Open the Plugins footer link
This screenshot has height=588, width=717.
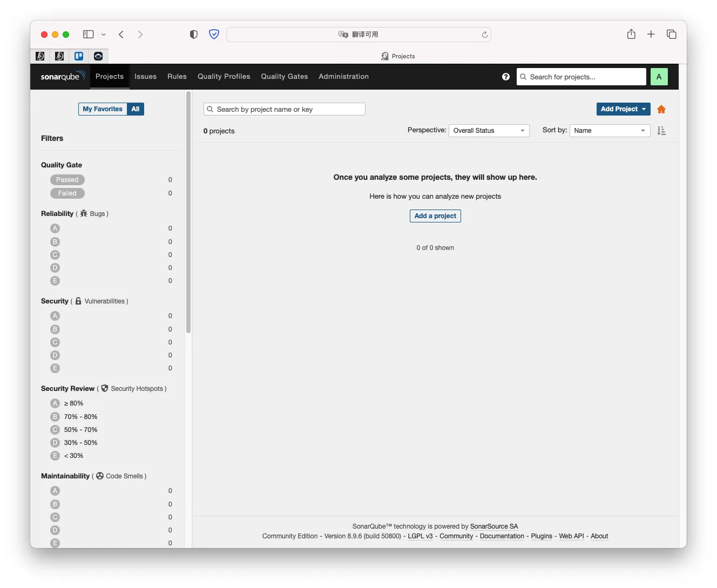[542, 536]
